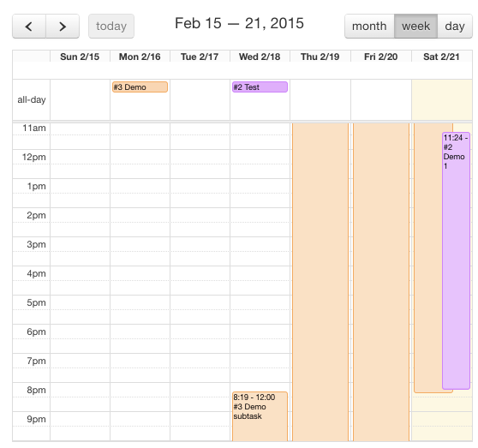Click the 'Fri 2/20' column header
478x448 pixels.
click(381, 57)
